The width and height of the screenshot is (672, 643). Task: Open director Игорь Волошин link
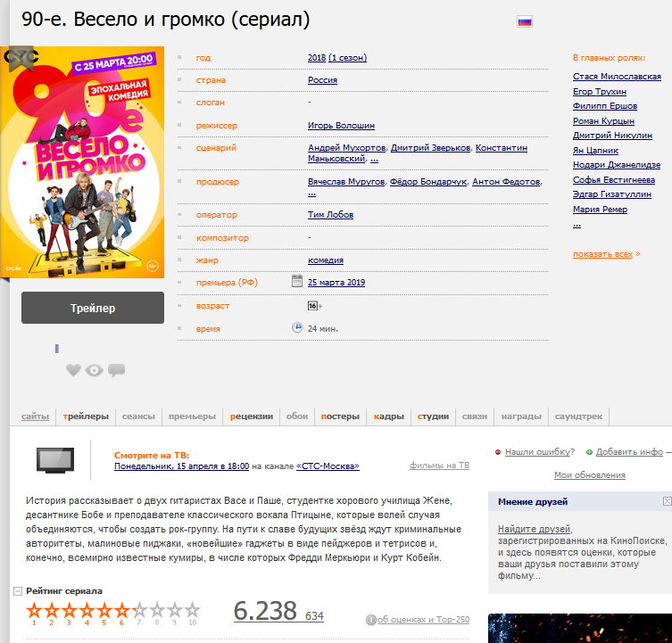[x=341, y=126]
